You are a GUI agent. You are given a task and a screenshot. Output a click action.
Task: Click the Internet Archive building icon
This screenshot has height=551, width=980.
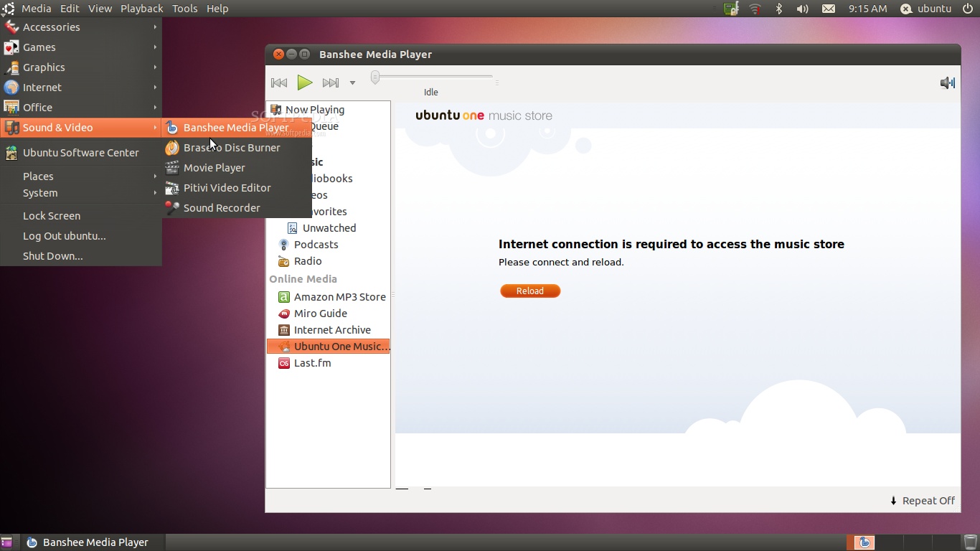click(x=283, y=330)
